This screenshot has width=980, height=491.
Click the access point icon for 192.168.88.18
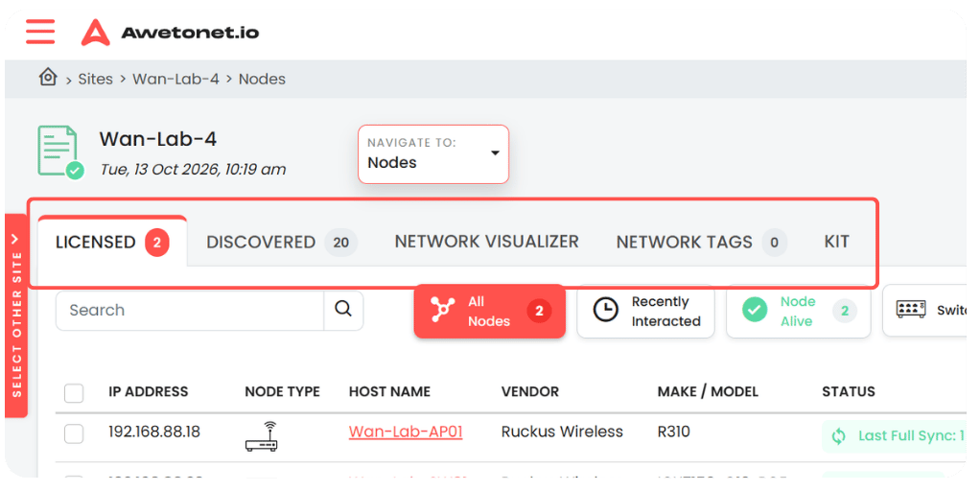(x=262, y=436)
